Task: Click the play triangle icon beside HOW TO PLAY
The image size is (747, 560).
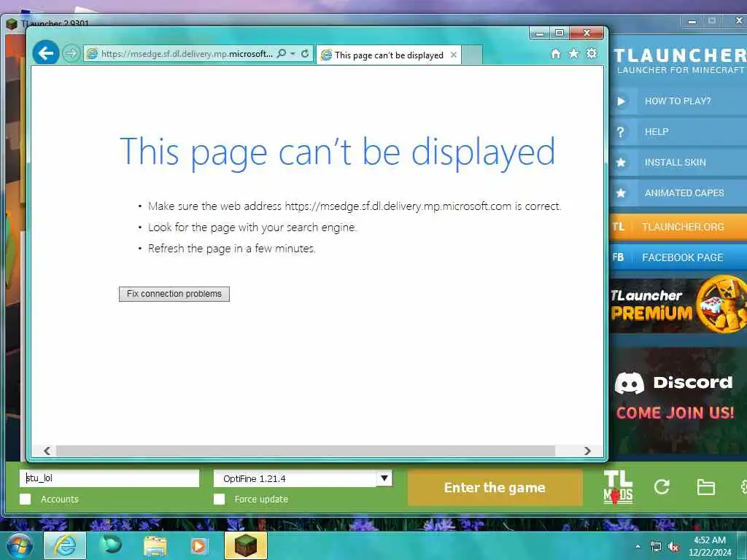Action: point(621,101)
